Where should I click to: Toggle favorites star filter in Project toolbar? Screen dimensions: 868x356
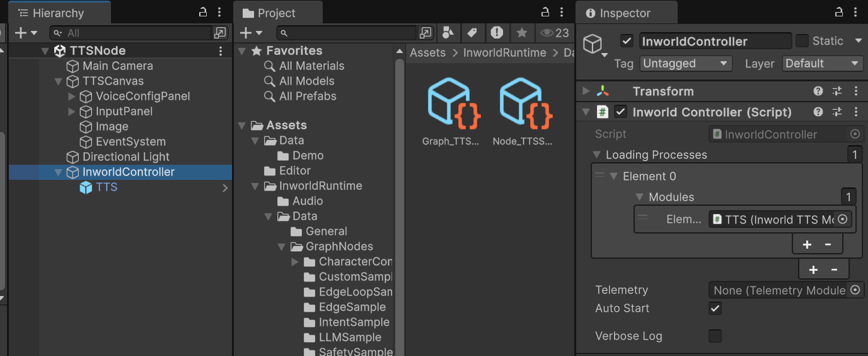tap(521, 33)
